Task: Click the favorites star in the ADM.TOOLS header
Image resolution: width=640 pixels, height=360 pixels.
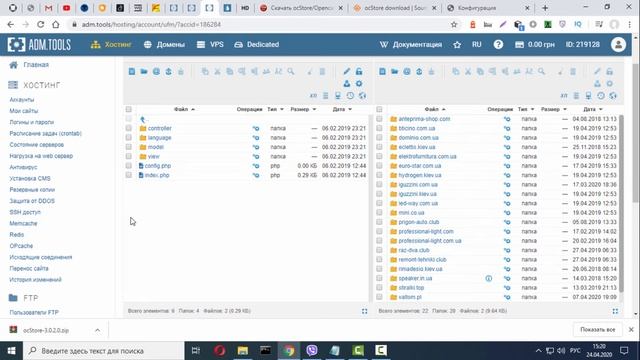Action: coord(457,44)
